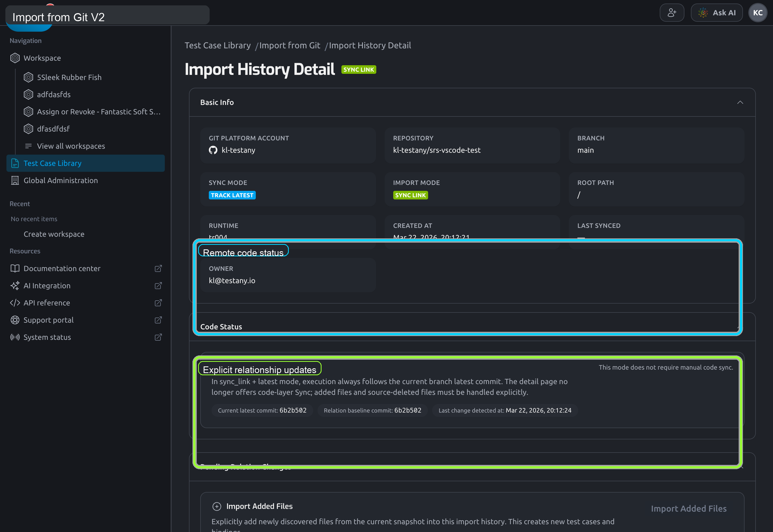Open the API reference link
Screen dimensions: 773x532
pyautogui.click(x=47, y=303)
